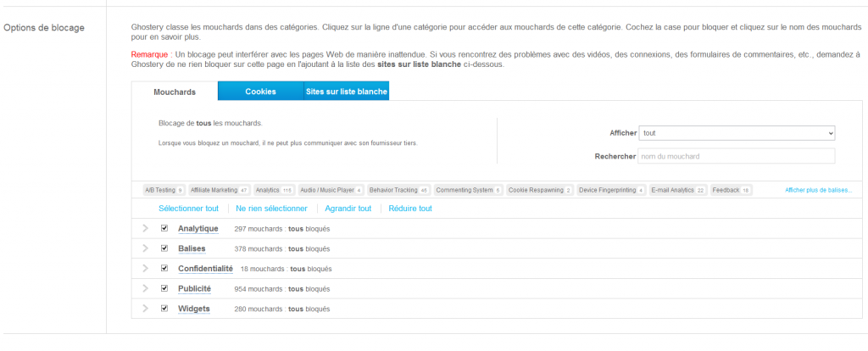
Task: Filter by Behavior Tracking tag
Action: (x=398, y=190)
